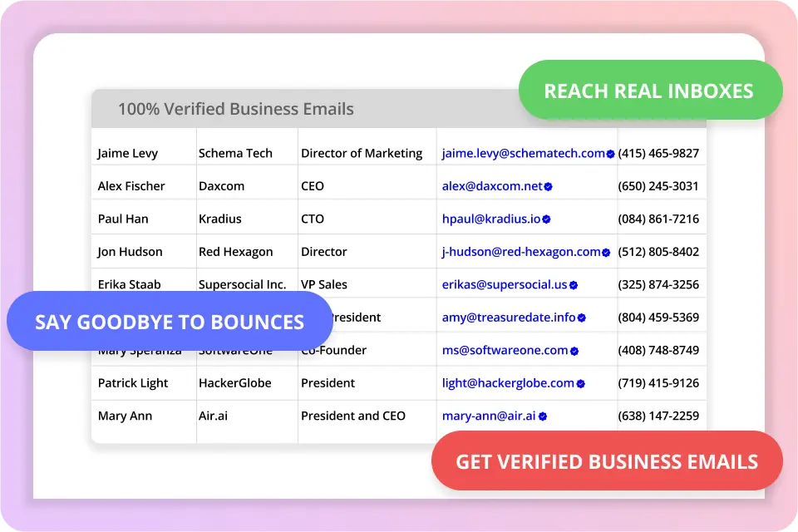The width and height of the screenshot is (798, 532).
Task: Select the name Patrick Light
Action: (x=133, y=383)
